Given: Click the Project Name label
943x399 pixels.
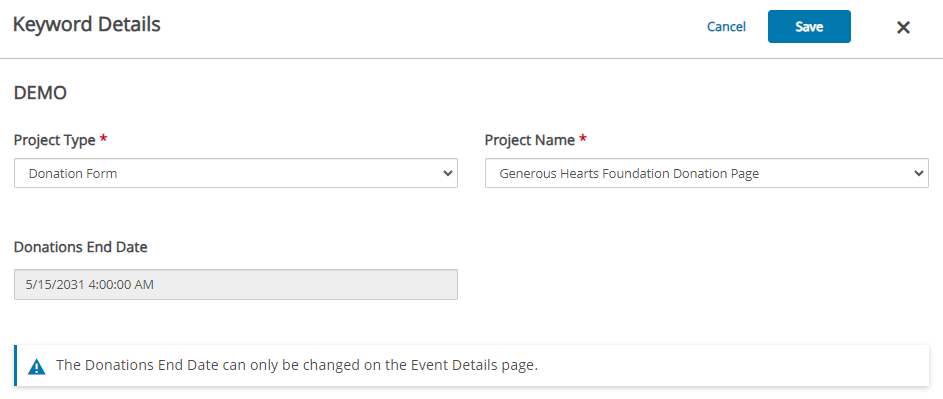Looking at the screenshot, I should point(530,140).
